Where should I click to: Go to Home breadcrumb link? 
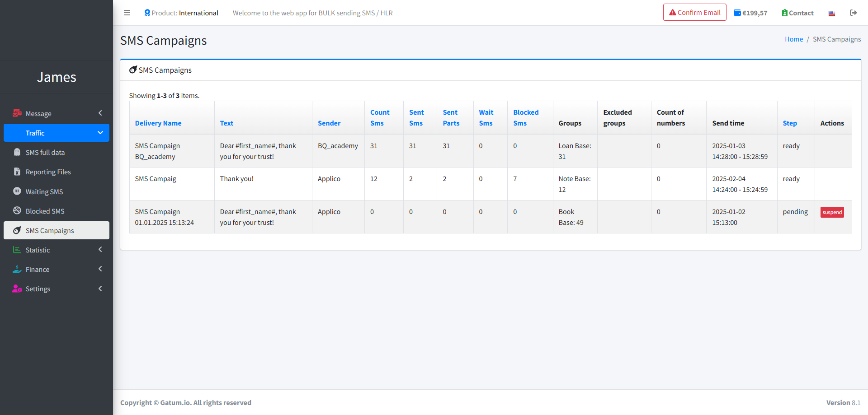click(793, 39)
